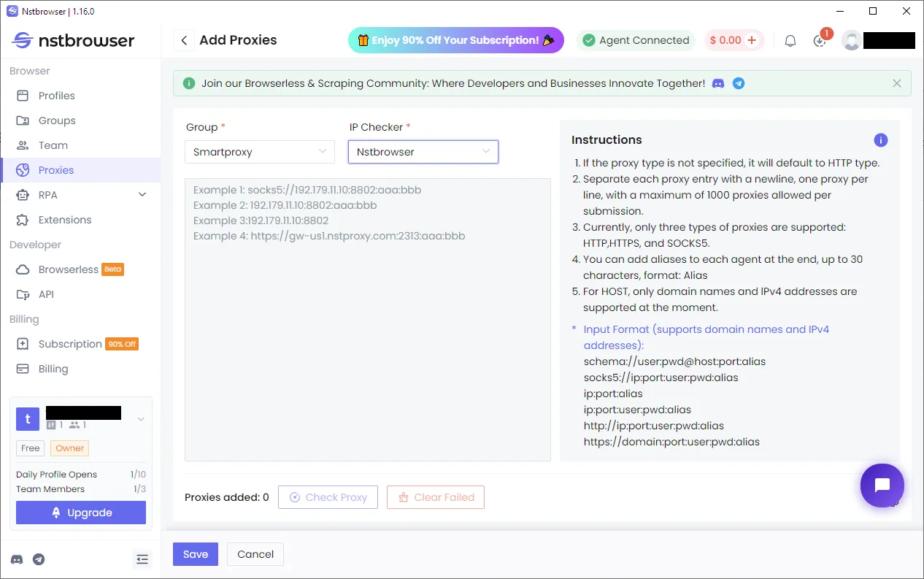The height and width of the screenshot is (579, 924).
Task: Collapse the sidebar with the menu icon
Action: tap(142, 559)
